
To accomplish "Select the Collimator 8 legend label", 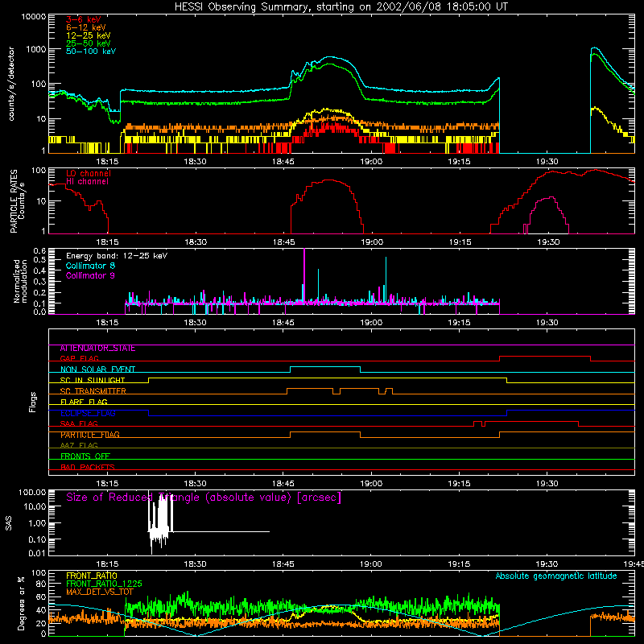I will [x=90, y=266].
